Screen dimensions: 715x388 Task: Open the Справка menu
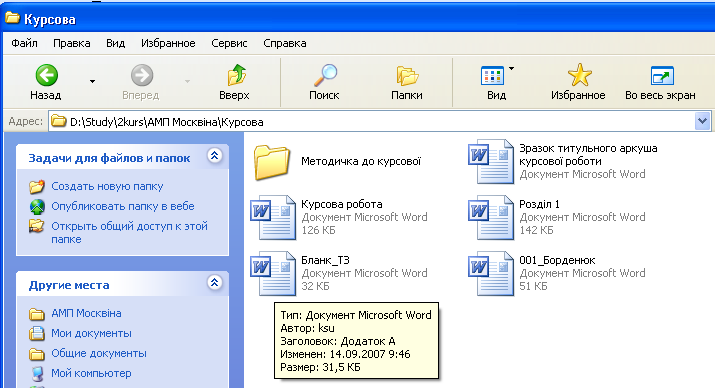coord(285,43)
